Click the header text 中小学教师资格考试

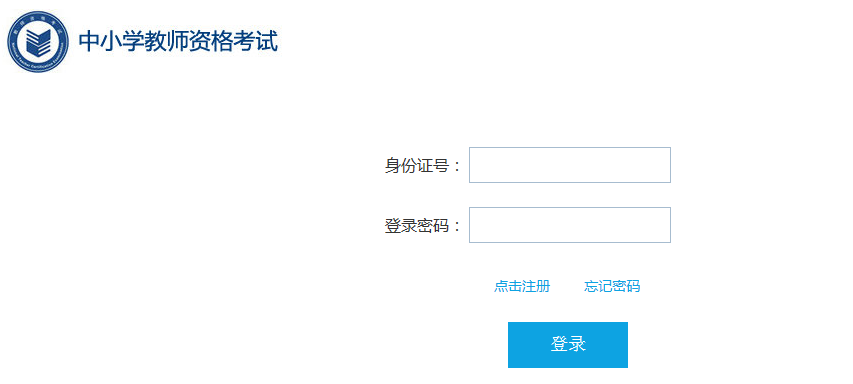[x=178, y=42]
